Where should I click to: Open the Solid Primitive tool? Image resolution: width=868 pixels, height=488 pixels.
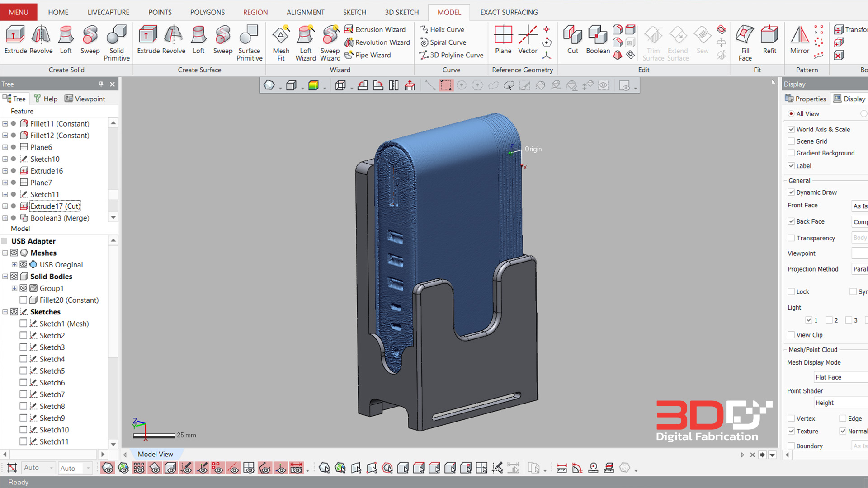tap(117, 43)
